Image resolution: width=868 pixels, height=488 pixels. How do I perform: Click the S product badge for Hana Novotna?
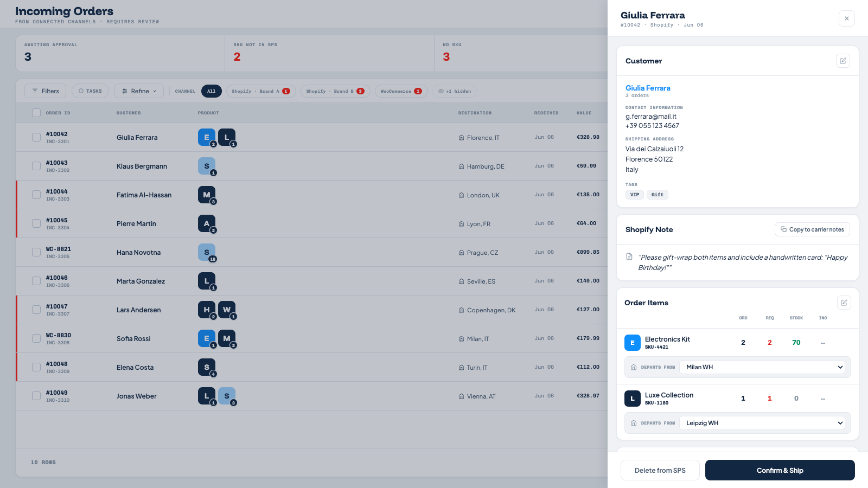coord(207,252)
